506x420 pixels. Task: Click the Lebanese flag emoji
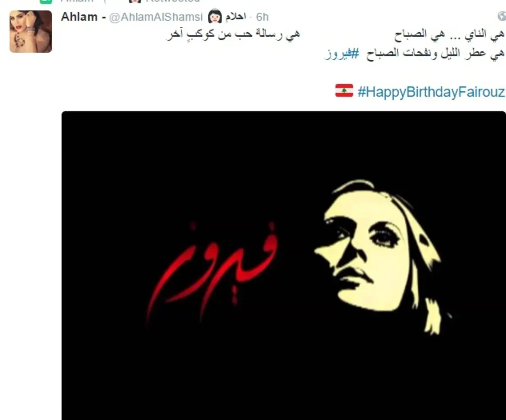344,91
